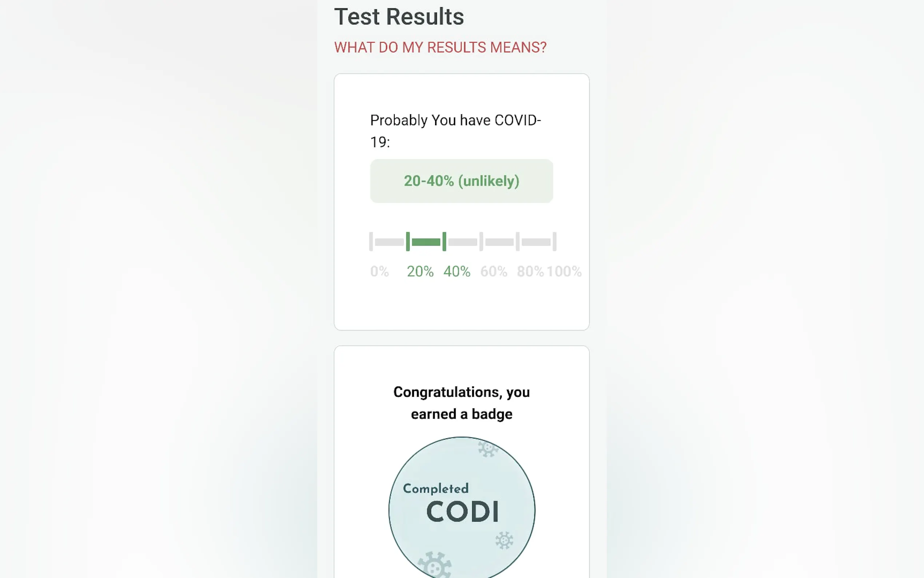Click the green 20% scale label
924x578 pixels.
[x=420, y=272]
